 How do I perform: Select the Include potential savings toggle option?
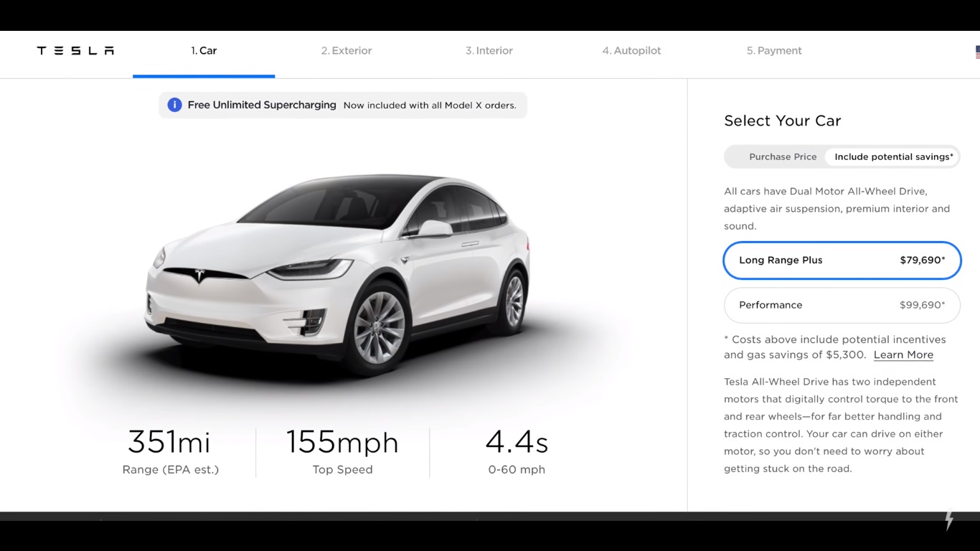point(893,156)
